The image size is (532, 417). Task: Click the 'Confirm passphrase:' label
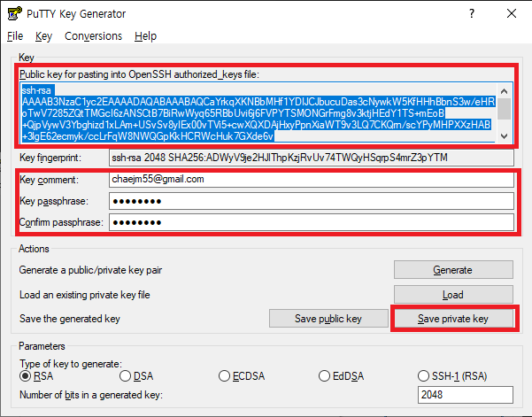coord(61,222)
